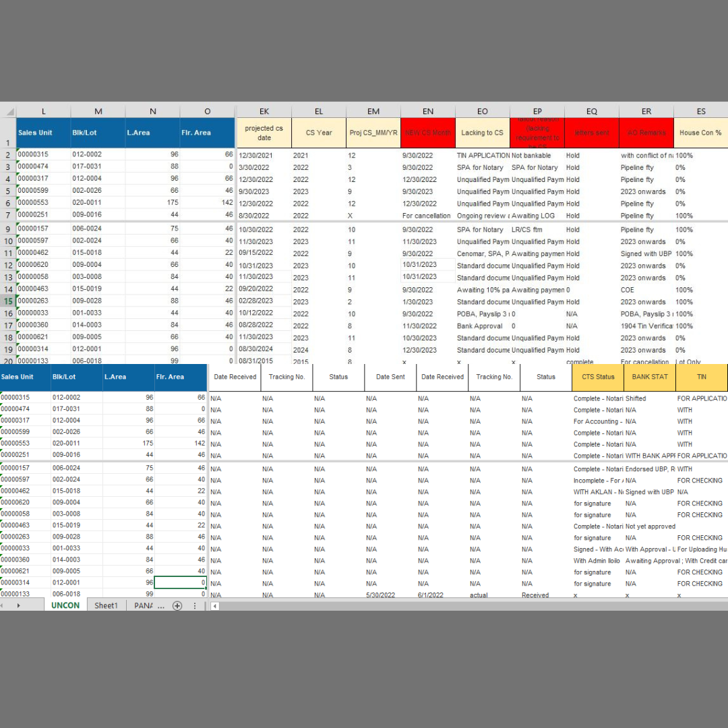
Task: Select row 2 header
Action: (8, 155)
